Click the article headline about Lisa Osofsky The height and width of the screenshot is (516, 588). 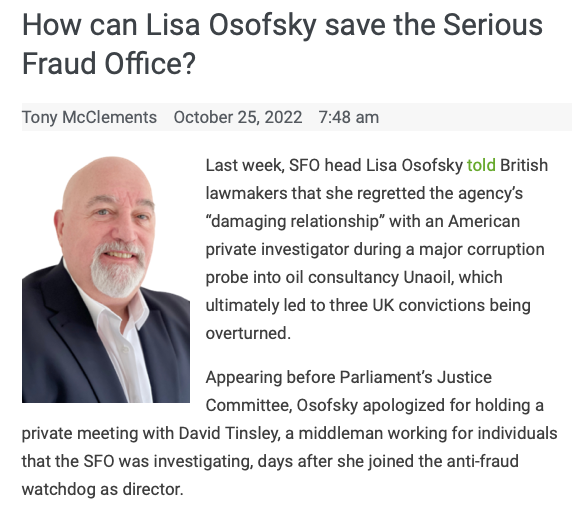282,44
